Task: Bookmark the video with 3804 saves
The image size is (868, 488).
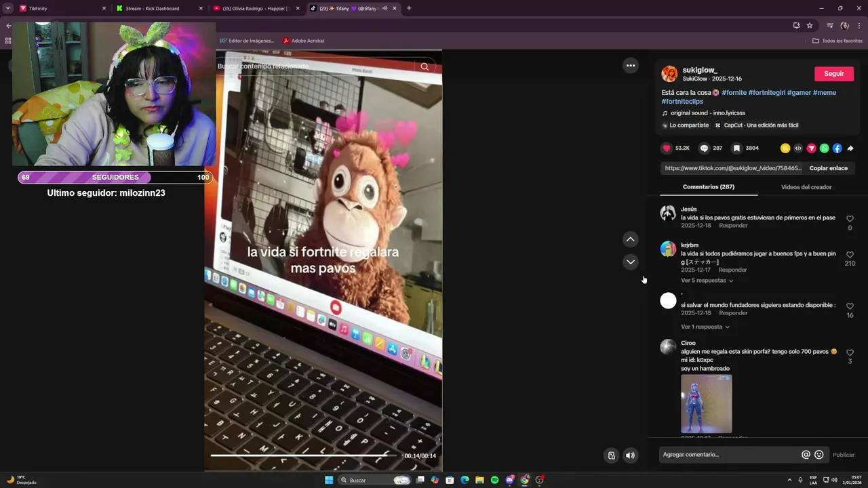Action: click(736, 148)
